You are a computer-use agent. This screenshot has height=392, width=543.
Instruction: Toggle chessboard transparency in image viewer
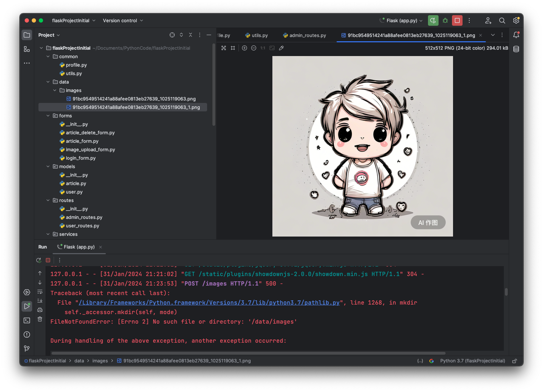224,48
